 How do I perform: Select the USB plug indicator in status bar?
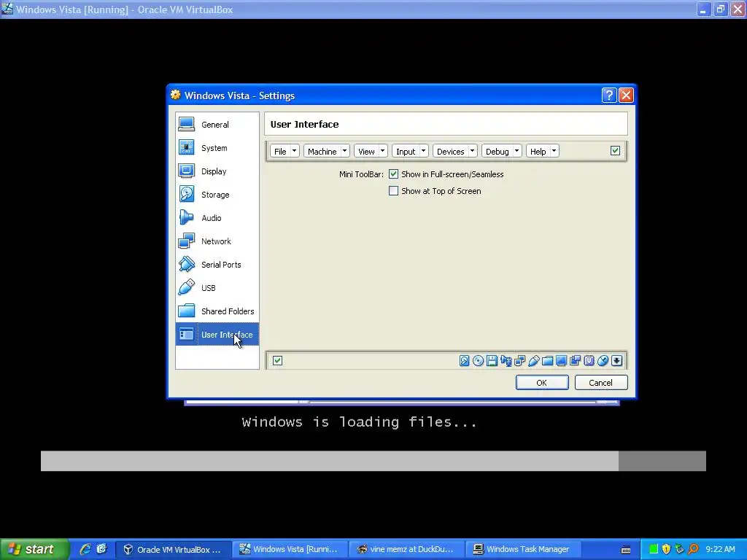point(533,360)
